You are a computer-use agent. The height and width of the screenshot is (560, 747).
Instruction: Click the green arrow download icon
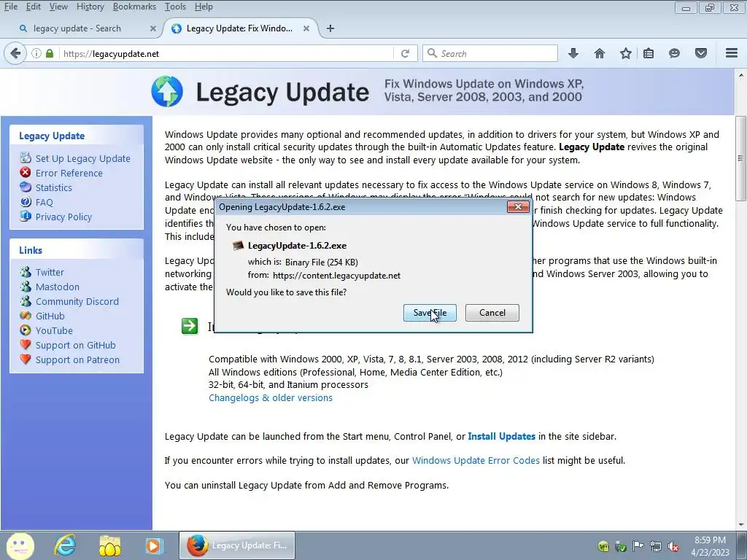(x=190, y=326)
